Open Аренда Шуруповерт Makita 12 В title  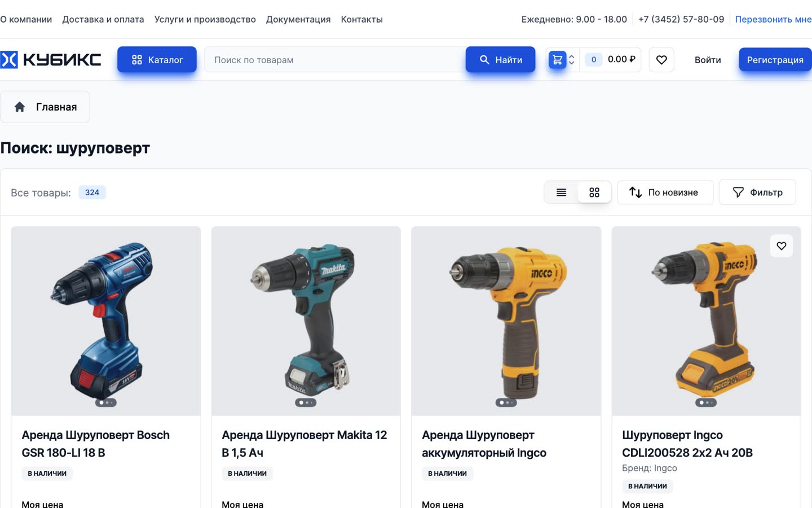[x=304, y=444]
